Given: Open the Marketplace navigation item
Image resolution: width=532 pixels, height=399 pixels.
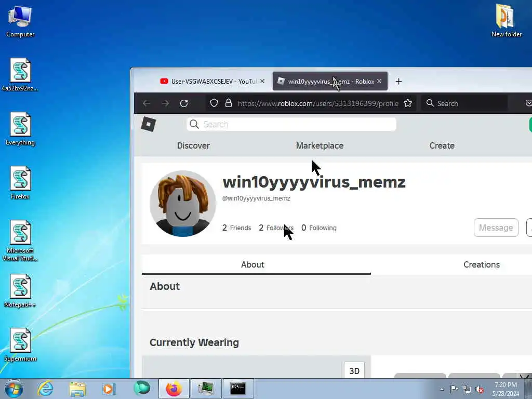Looking at the screenshot, I should point(320,145).
